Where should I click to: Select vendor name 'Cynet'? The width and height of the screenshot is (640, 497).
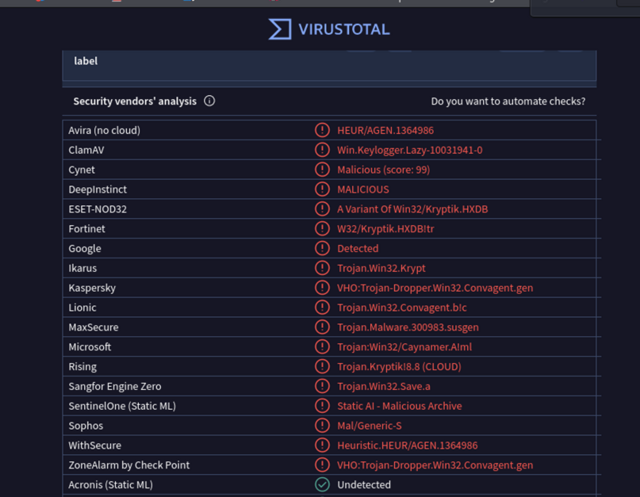pyautogui.click(x=82, y=170)
